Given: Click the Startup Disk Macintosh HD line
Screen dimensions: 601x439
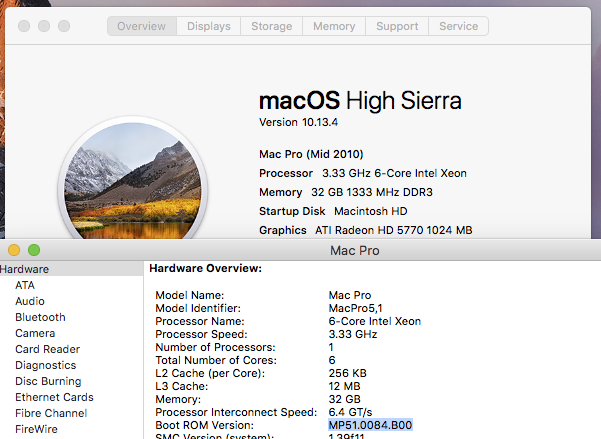Looking at the screenshot, I should (x=333, y=211).
